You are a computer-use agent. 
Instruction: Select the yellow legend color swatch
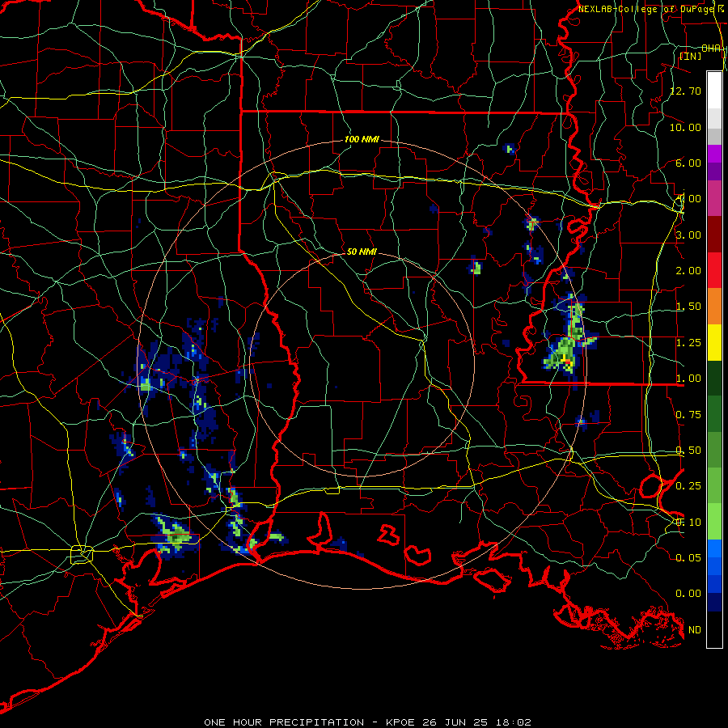click(714, 343)
